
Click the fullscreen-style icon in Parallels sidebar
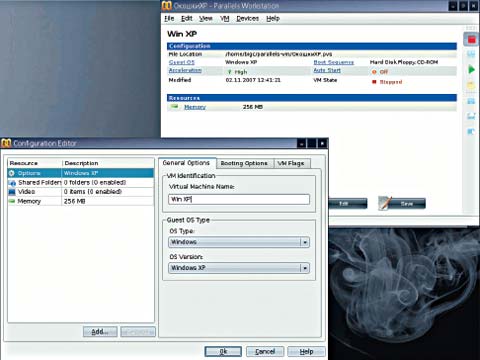pos(471,116)
